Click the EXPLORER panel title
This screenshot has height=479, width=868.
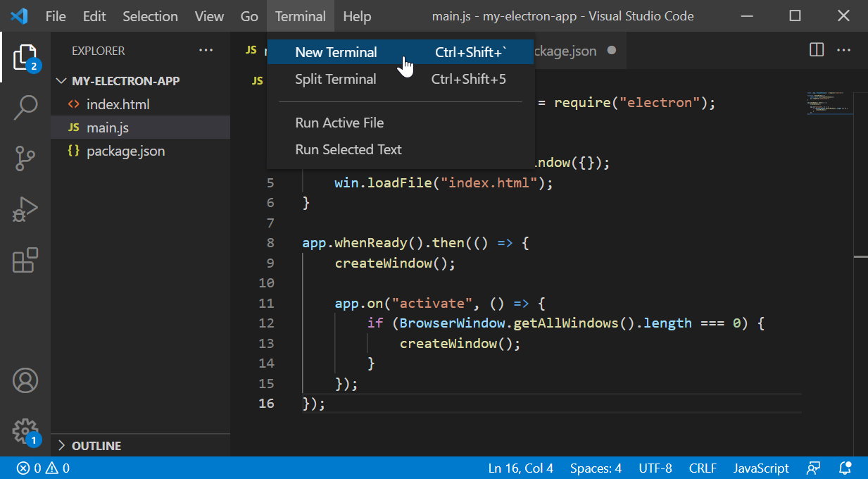98,51
